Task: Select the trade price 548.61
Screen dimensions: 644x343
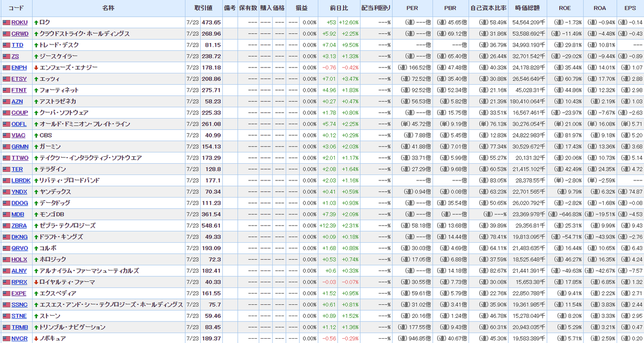Action: pos(211,225)
